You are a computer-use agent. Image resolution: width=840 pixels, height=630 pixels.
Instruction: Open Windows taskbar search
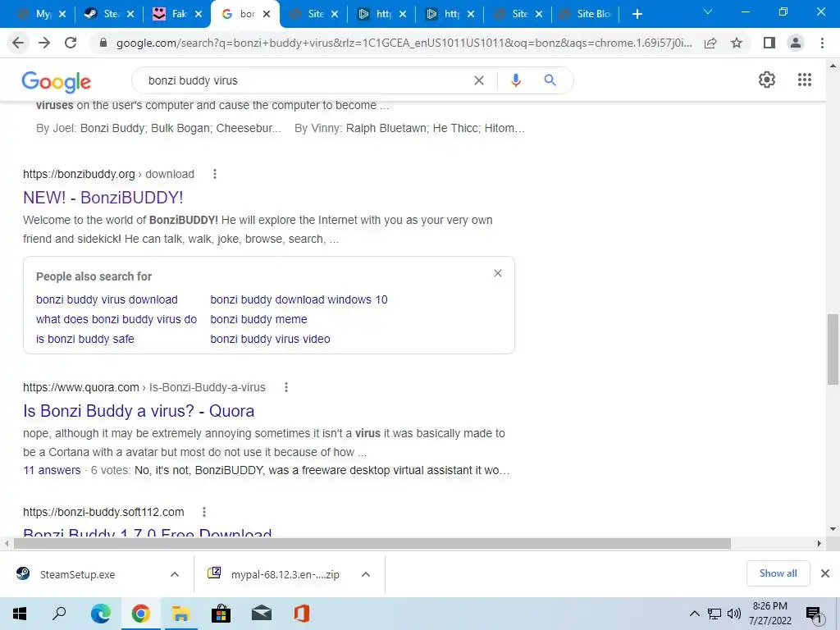[x=59, y=614]
